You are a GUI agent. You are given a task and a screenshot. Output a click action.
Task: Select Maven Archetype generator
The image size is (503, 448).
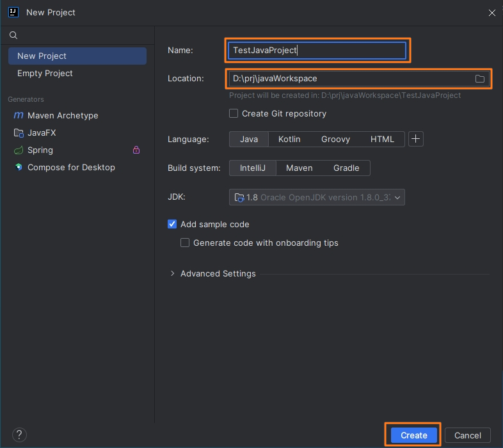(x=77, y=116)
